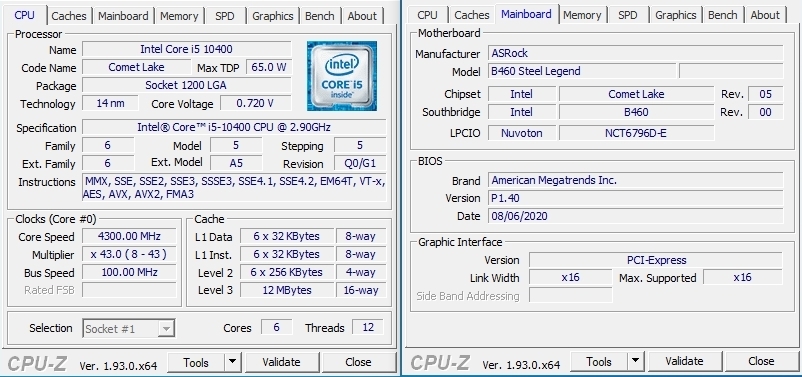Click the Chipset Rev. value 05
Viewport: 802px width, 377px height.
point(765,94)
